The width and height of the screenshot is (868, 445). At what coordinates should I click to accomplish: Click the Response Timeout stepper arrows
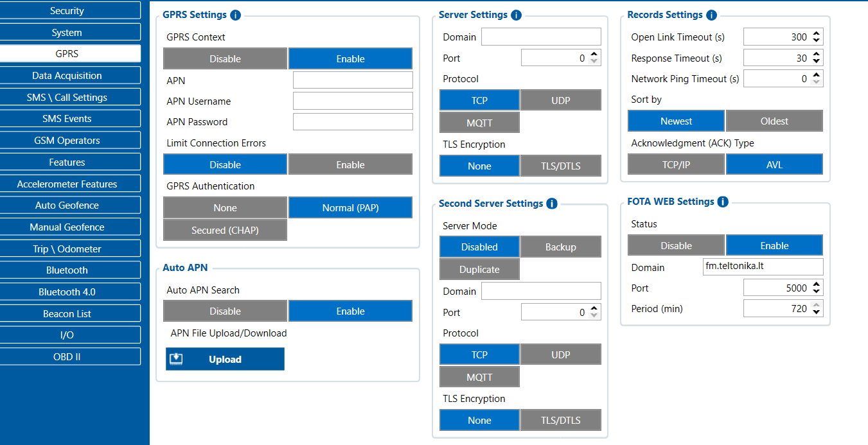tap(816, 58)
